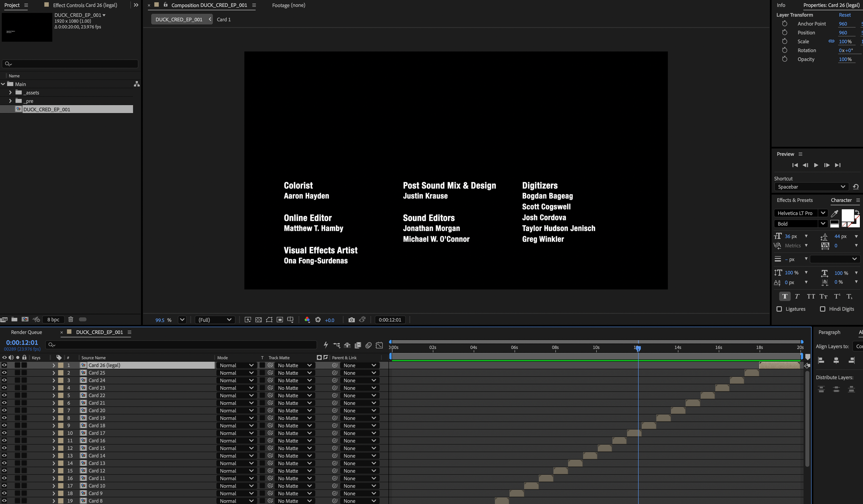Toggle the transparency grid icon in viewer

[259, 320]
